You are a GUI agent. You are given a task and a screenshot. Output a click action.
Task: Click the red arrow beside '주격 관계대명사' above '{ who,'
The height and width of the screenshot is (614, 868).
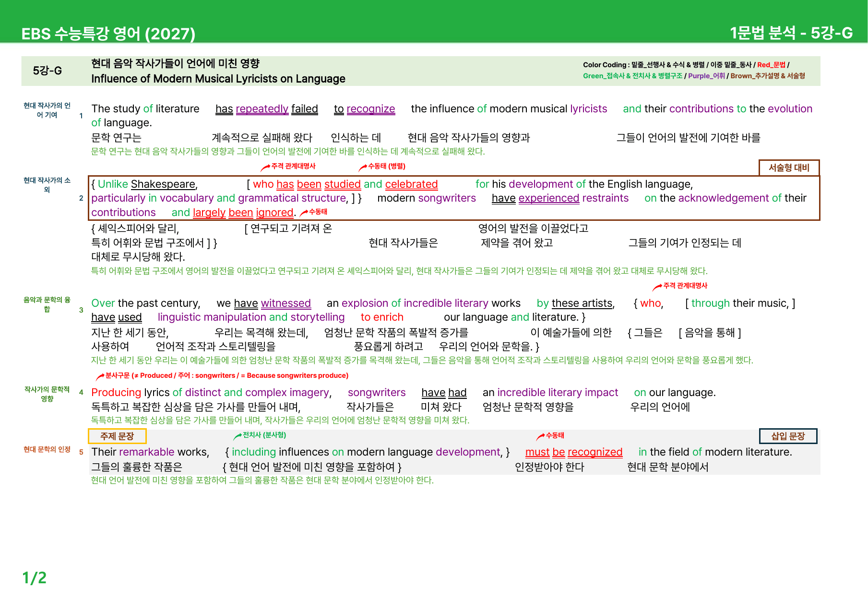tap(657, 287)
